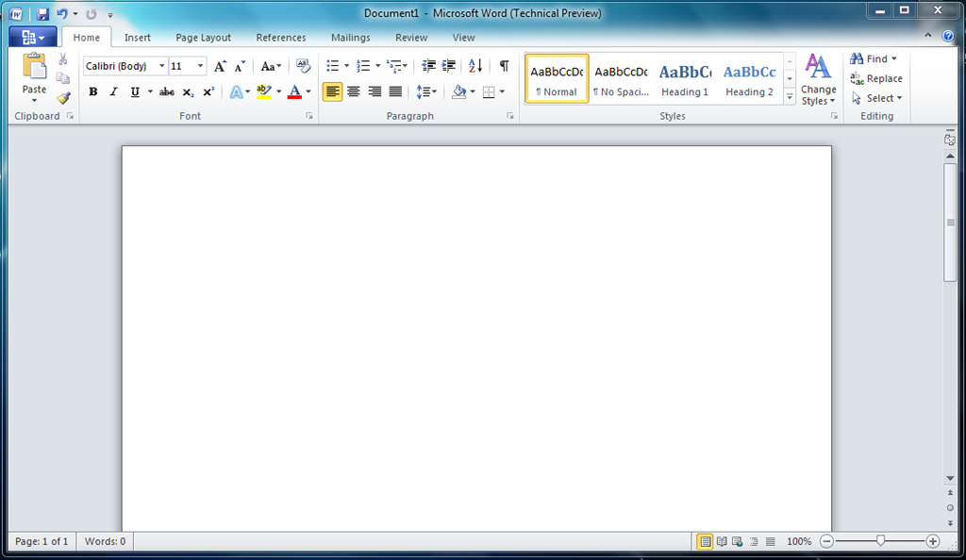Open the Highlight color dropdown arrow
Image resolution: width=966 pixels, height=560 pixels.
click(277, 91)
